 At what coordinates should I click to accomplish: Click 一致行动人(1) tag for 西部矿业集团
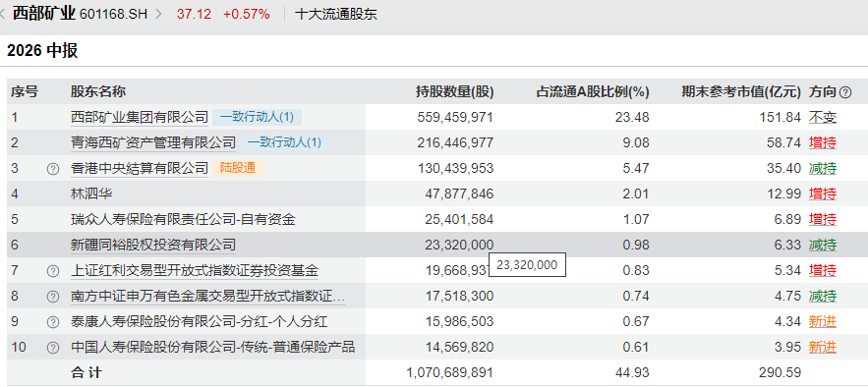(257, 117)
